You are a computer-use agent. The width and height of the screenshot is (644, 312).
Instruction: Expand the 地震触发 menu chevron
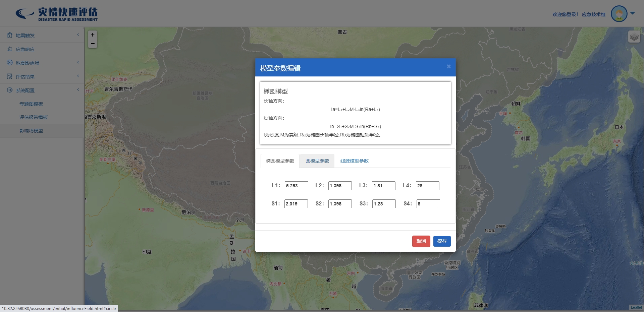[x=78, y=35]
